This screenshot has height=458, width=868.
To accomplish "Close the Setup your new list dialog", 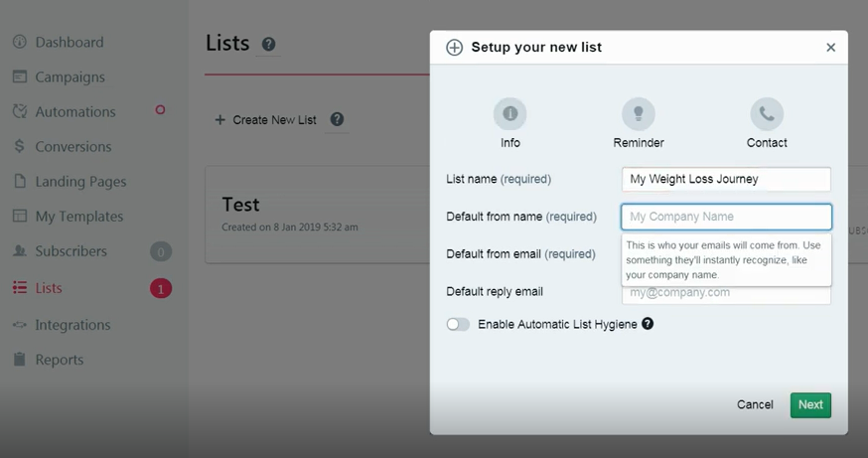I will pos(830,47).
